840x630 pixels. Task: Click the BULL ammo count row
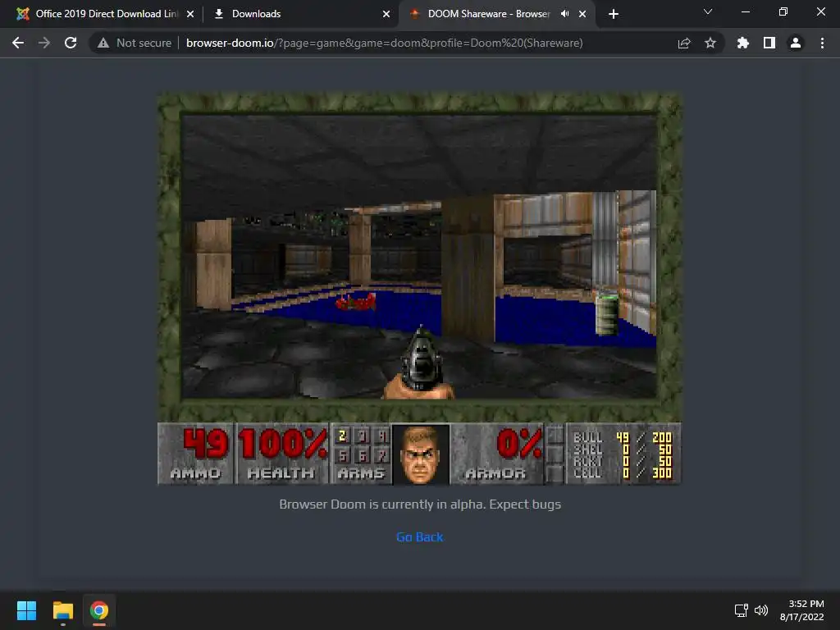pos(622,437)
